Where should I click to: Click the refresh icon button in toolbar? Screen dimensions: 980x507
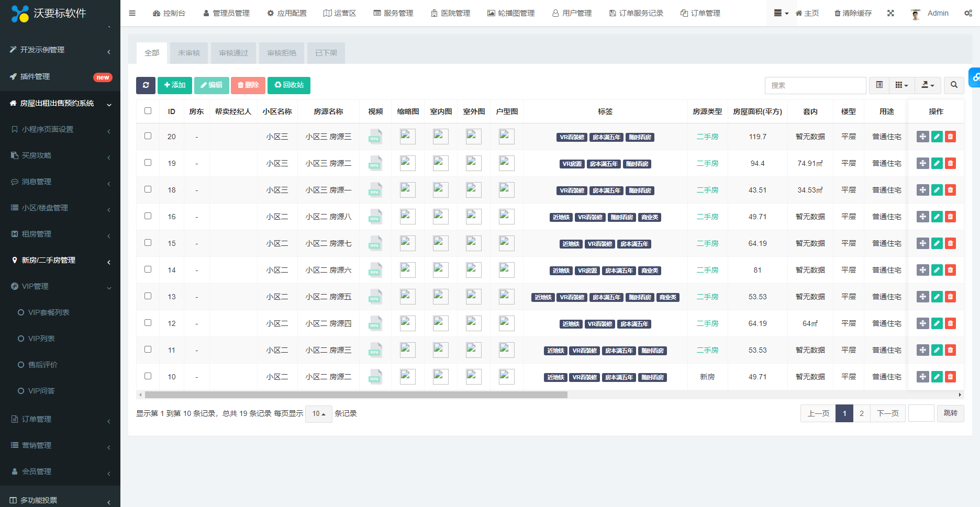pyautogui.click(x=146, y=85)
